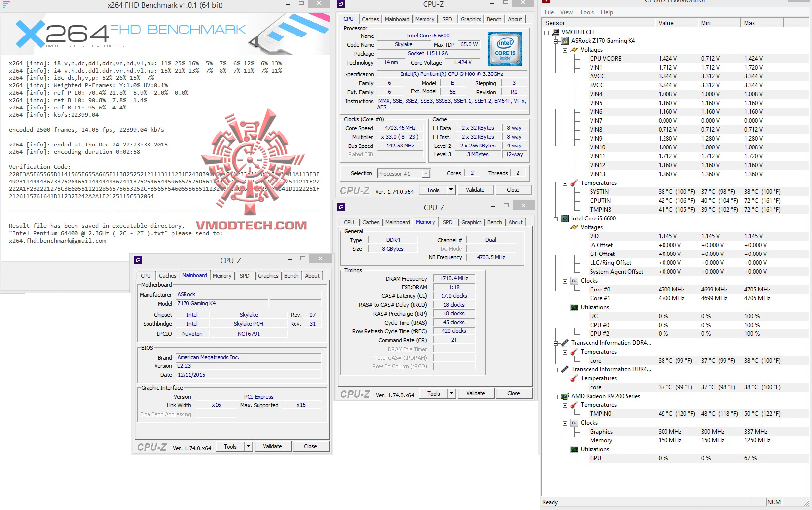Switch to the About tab in the CPU-Z Memory-tab window
The image size is (812, 510).
click(516, 222)
